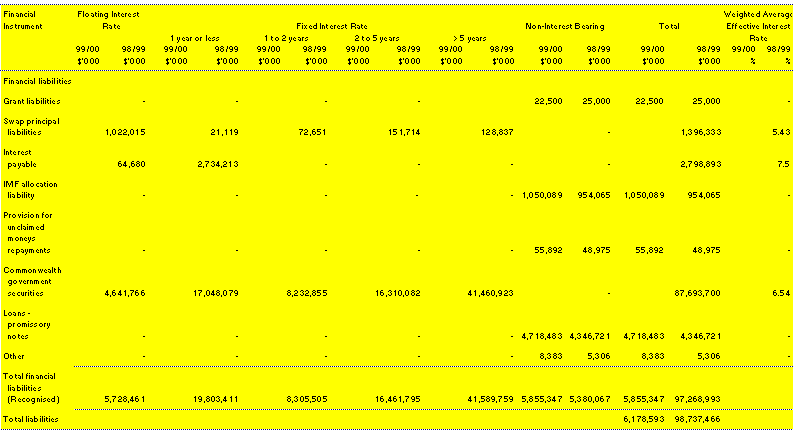
Task: Click the '2 to 5 years' subheader
Action: pyautogui.click(x=376, y=37)
